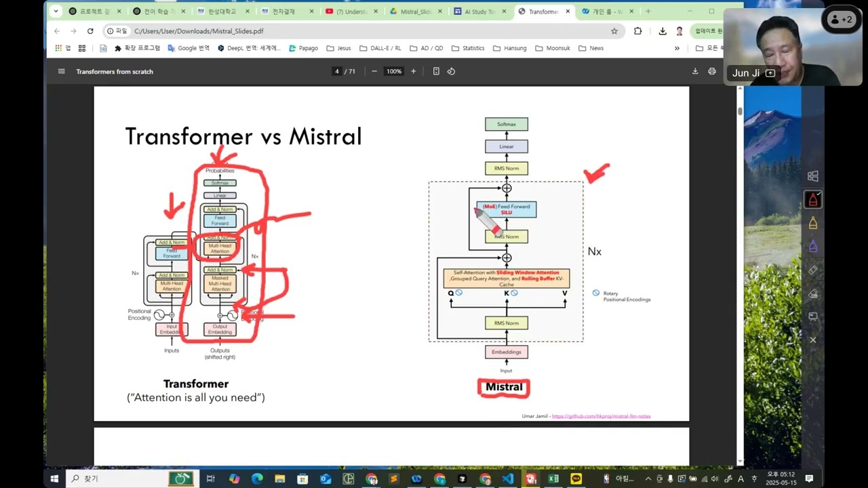
Task: Open the Jesus bookmark folder
Action: coord(338,48)
